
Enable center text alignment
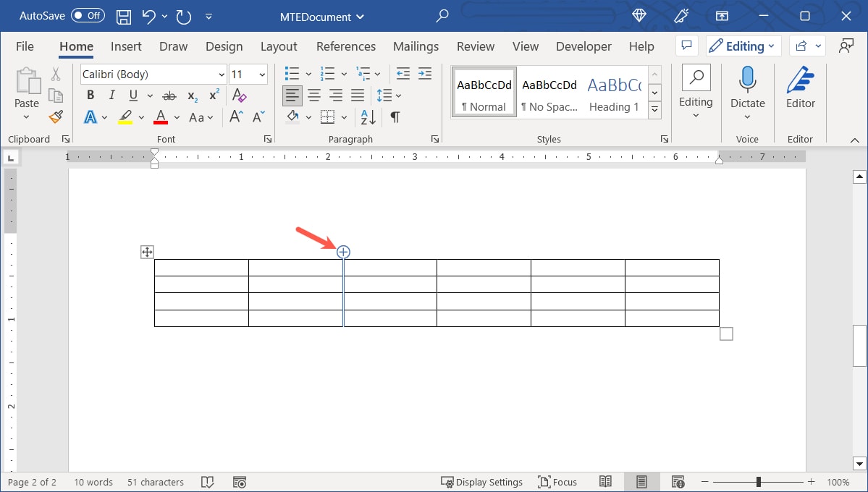[x=314, y=95]
